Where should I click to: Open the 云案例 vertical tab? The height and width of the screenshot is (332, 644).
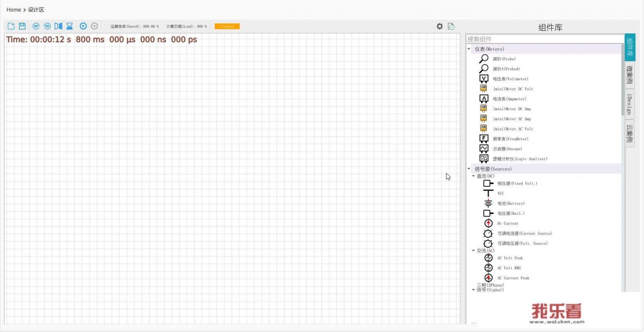(x=630, y=133)
